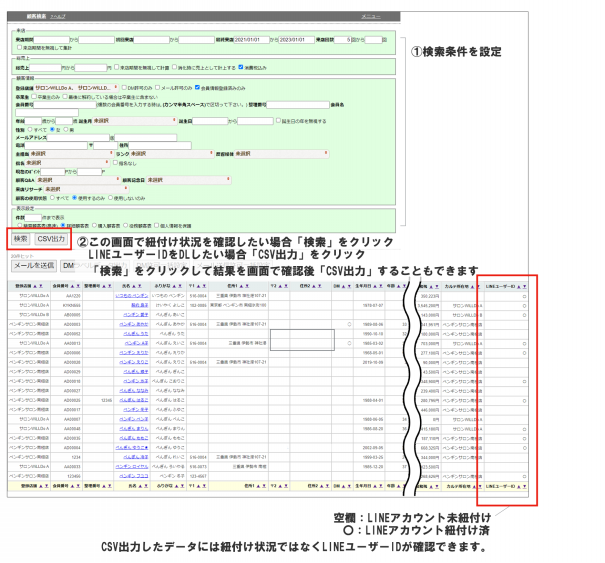Click date field containing 2021/01/01

coord(252,40)
